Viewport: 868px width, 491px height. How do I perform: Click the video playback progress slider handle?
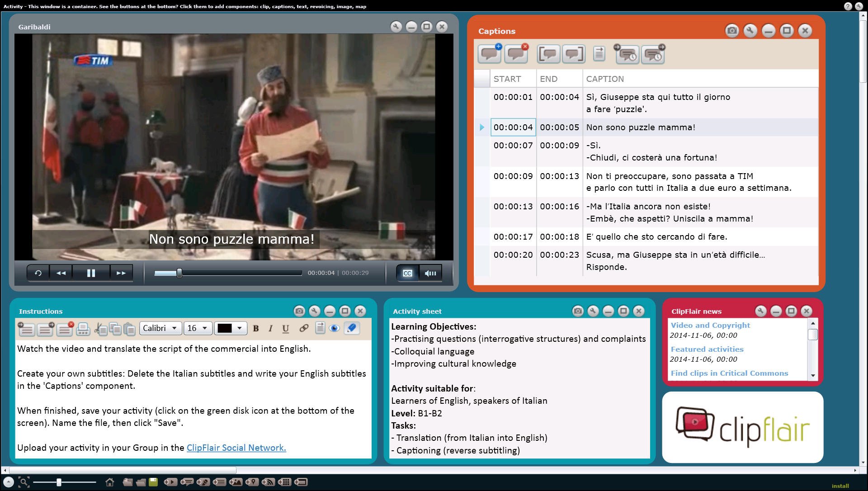pyautogui.click(x=179, y=273)
